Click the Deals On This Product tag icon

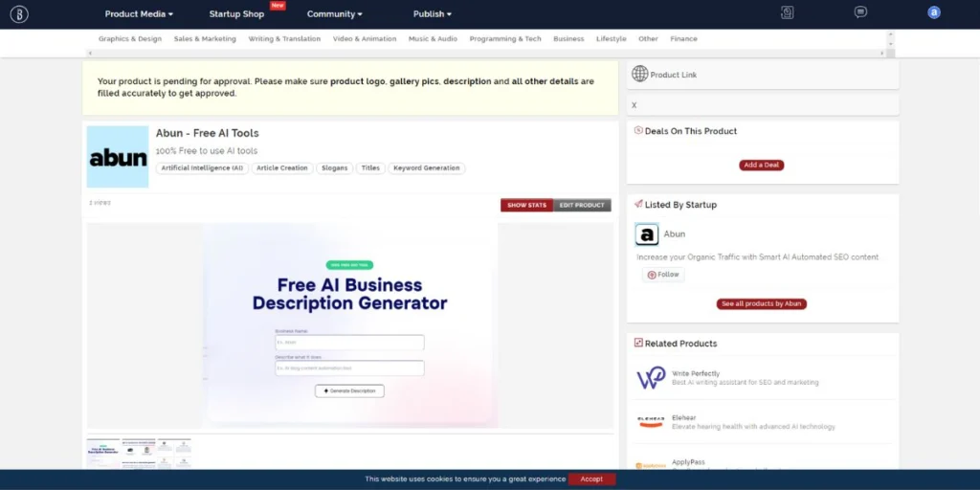click(638, 130)
